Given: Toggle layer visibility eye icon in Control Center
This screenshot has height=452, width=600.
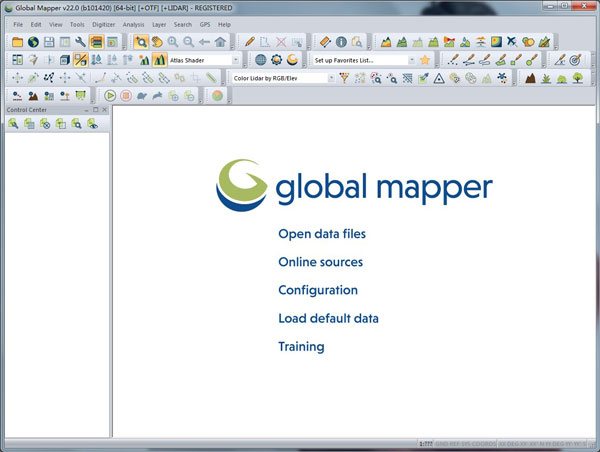Looking at the screenshot, I should coord(92,124).
